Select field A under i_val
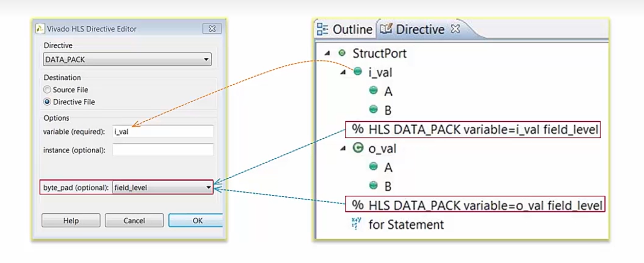 click(388, 91)
